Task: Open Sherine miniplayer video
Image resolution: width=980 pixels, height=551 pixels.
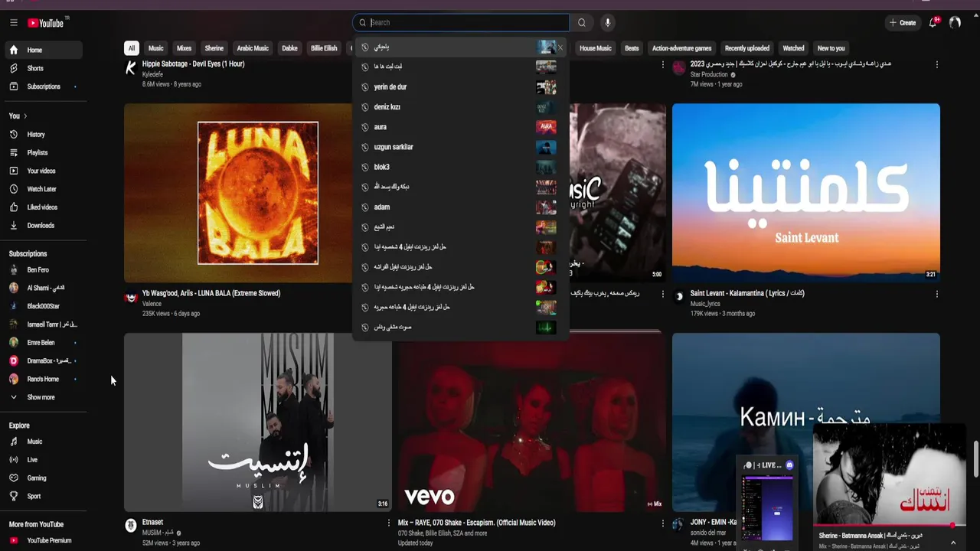Action: pyautogui.click(x=889, y=474)
